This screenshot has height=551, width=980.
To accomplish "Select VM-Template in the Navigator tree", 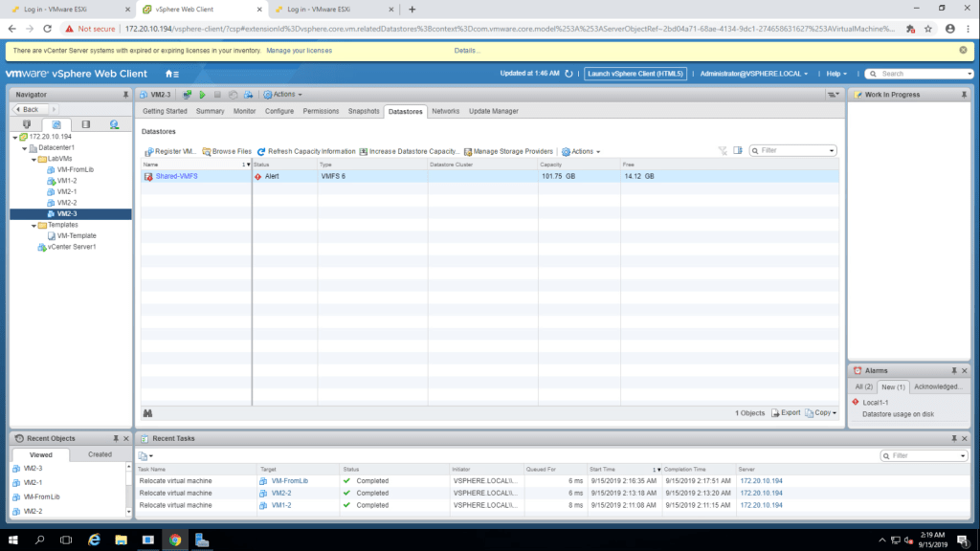I will tap(76, 235).
